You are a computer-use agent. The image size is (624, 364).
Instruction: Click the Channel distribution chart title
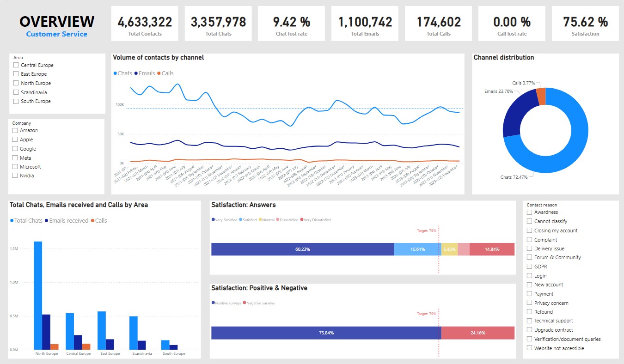(504, 58)
